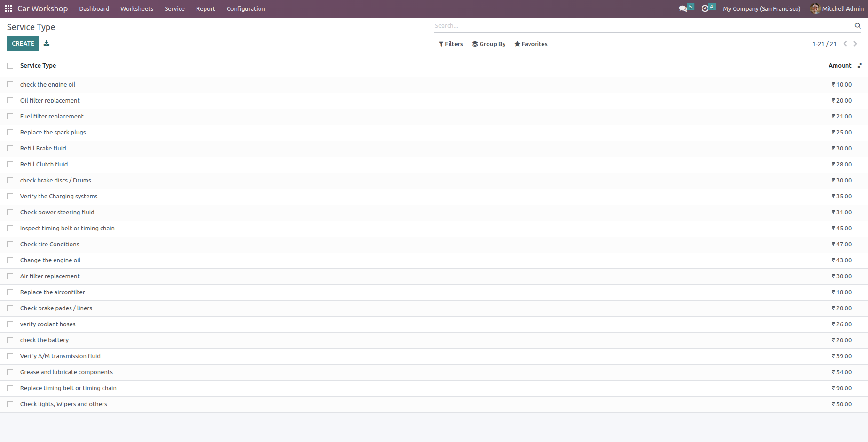Open Mitchell Admin user menu
868x442 pixels.
837,8
